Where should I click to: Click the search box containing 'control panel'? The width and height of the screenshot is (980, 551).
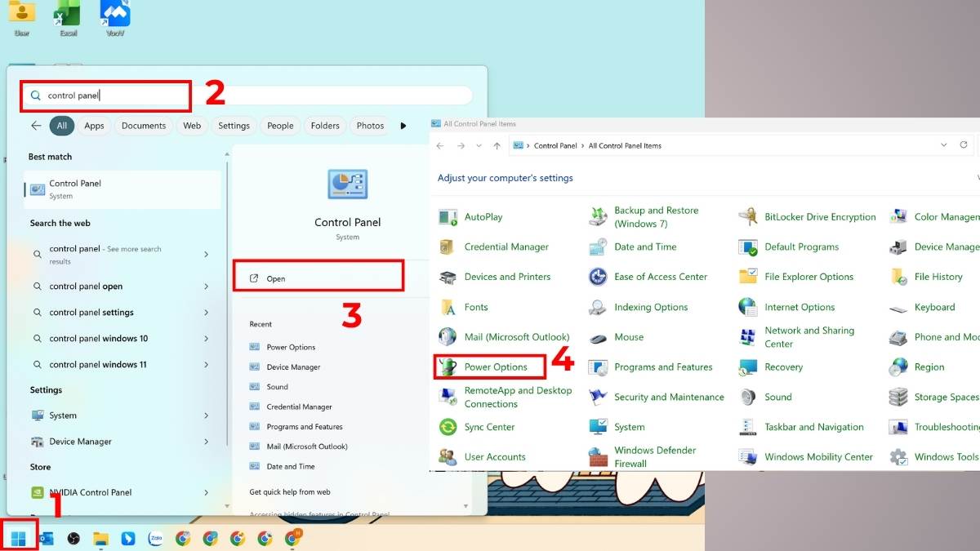249,96
